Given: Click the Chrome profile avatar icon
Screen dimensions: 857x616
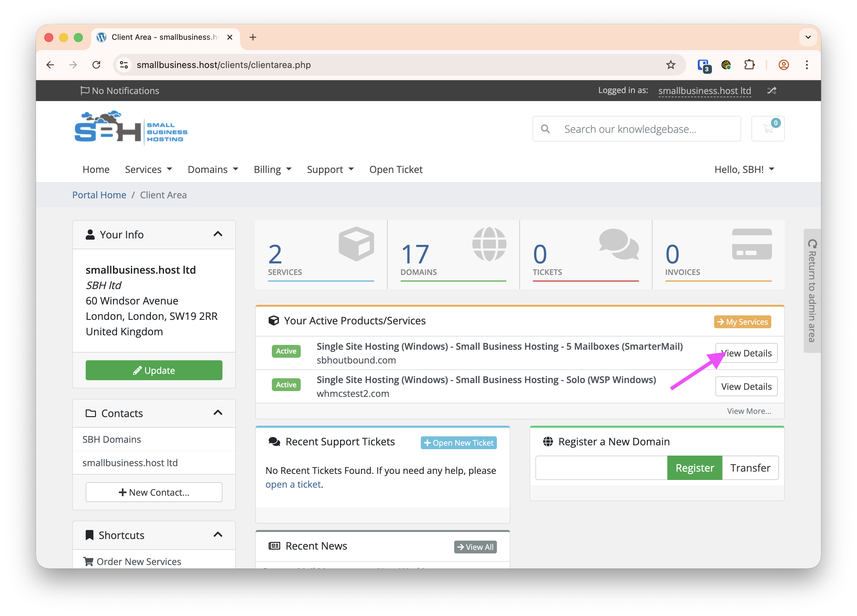Looking at the screenshot, I should tap(783, 65).
